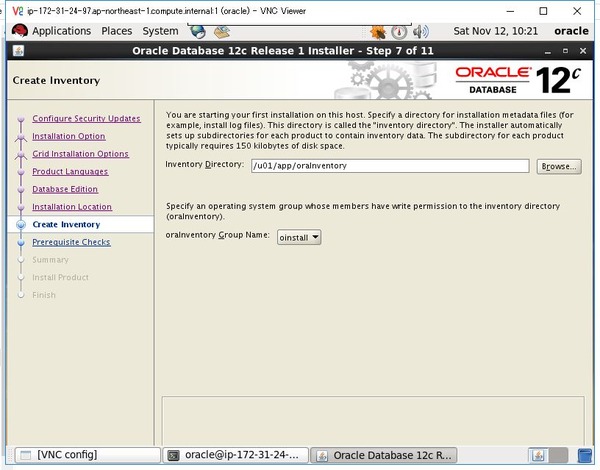This screenshot has width=600, height=470.
Task: Click the Summary step label
Action: click(x=50, y=259)
